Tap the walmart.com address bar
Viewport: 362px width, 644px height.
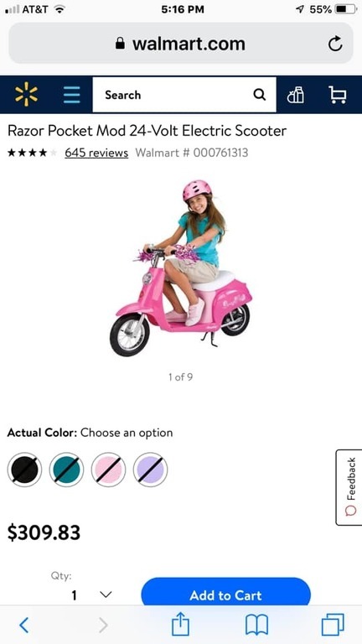181,44
